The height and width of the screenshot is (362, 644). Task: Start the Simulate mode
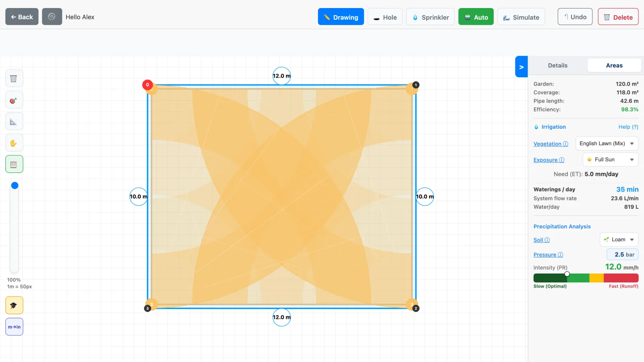point(521,16)
